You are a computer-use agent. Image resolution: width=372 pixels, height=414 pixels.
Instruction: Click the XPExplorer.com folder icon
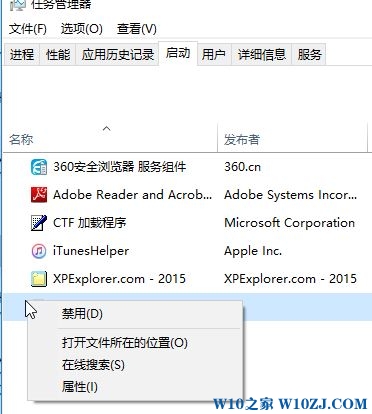(x=39, y=279)
